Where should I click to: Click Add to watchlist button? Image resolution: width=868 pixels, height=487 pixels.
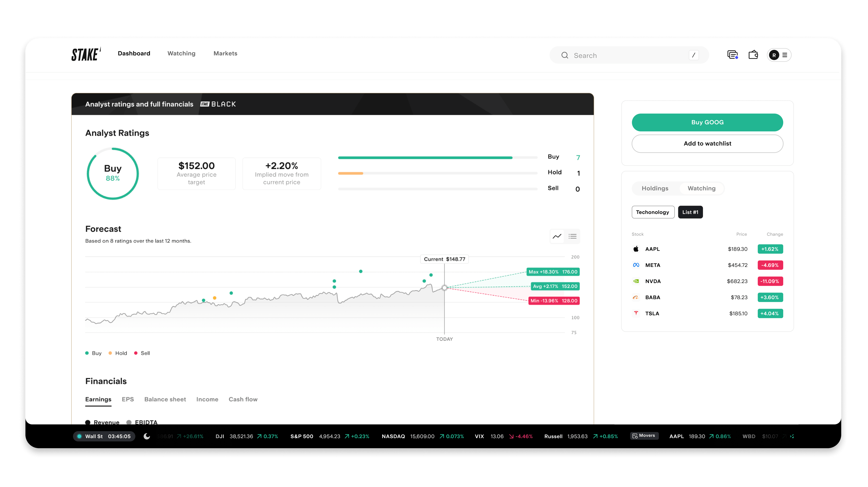[707, 143]
